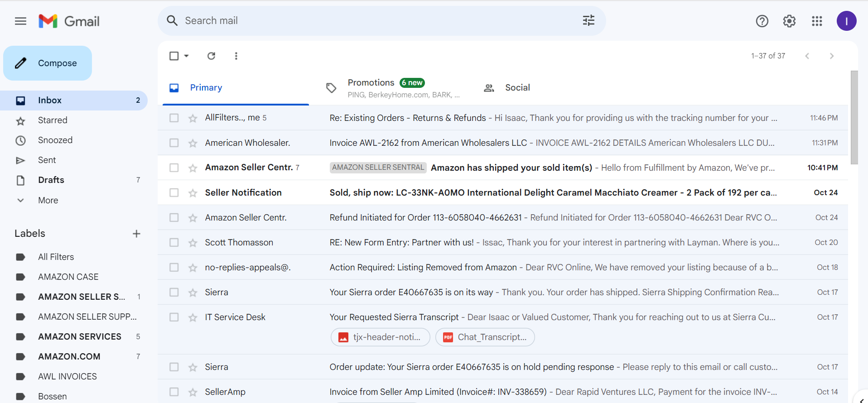Image resolution: width=868 pixels, height=403 pixels.
Task: Open the Google apps grid
Action: point(817,21)
